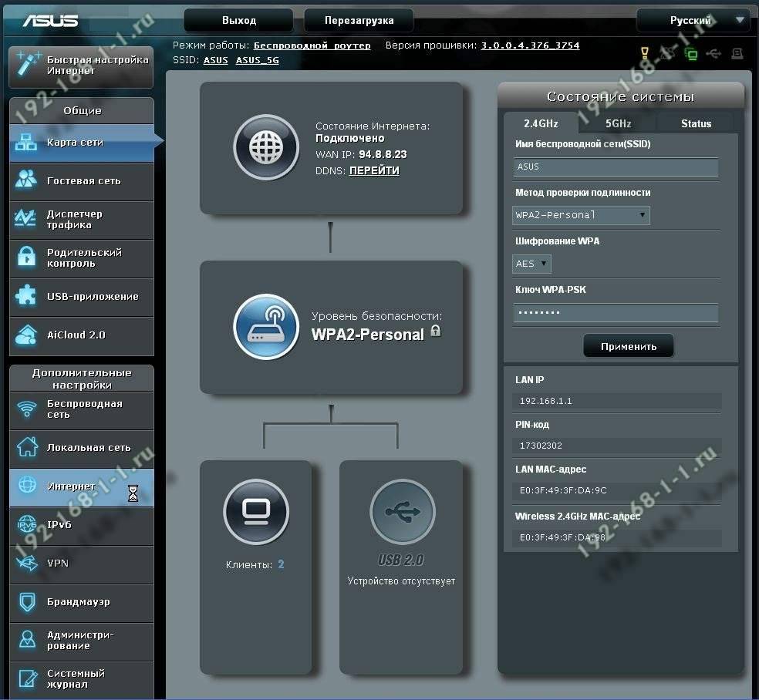Open Parental Control (Родительский контроль)
Viewport: 759px width, 700px height.
pos(82,258)
